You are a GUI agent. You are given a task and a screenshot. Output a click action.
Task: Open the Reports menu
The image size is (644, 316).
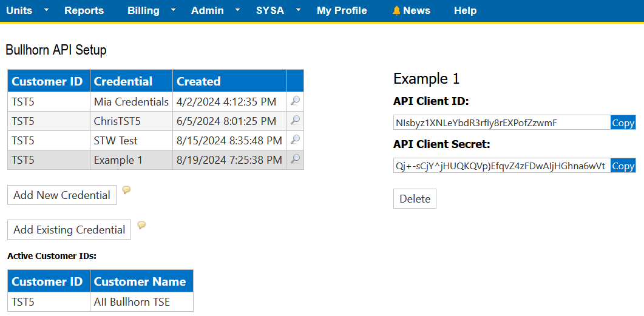pyautogui.click(x=84, y=11)
